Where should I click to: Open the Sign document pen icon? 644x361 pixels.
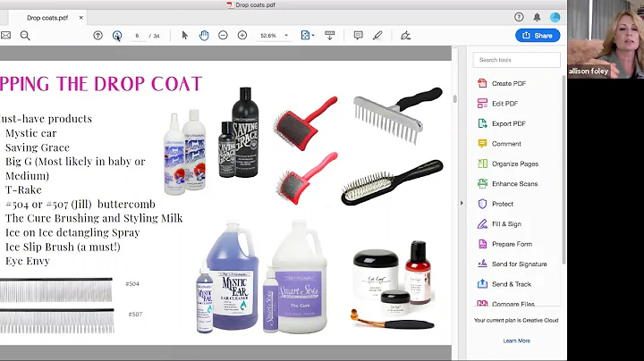click(x=406, y=36)
